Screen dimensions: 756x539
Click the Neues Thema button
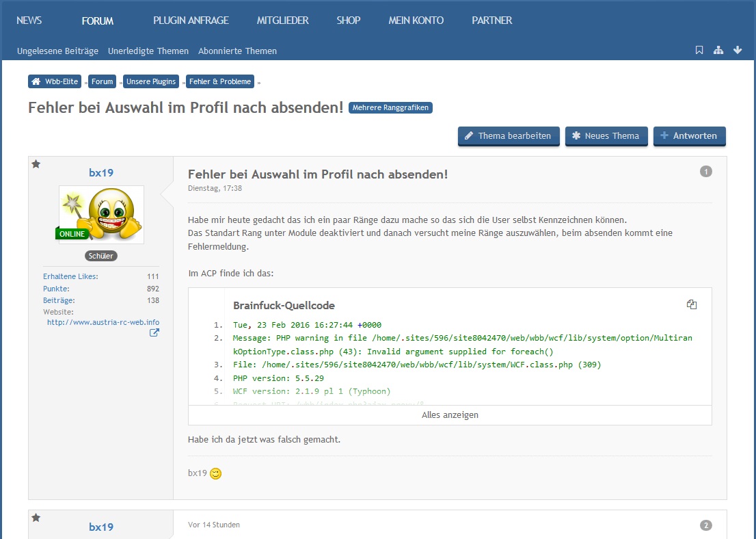click(606, 136)
